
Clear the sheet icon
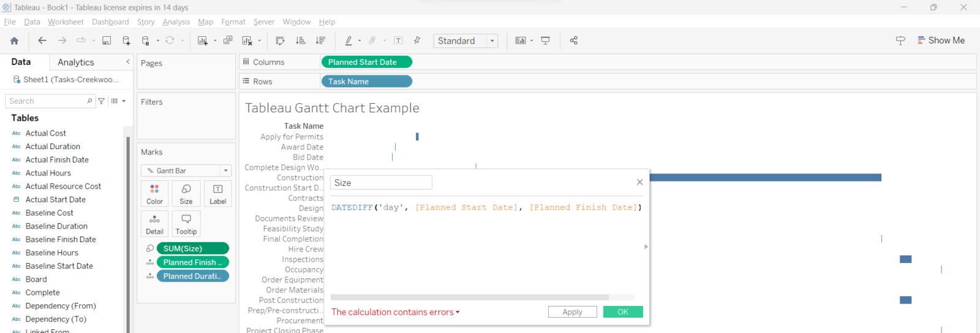tap(247, 40)
